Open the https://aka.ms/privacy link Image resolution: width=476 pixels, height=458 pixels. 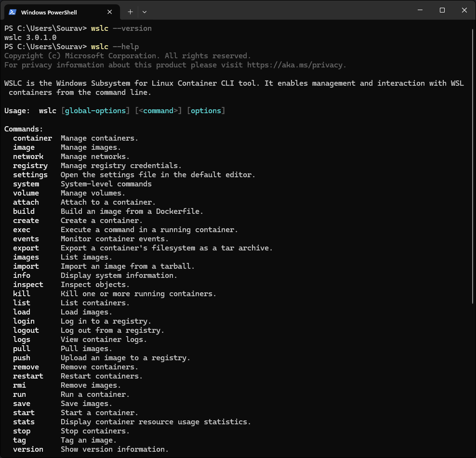(x=294, y=65)
